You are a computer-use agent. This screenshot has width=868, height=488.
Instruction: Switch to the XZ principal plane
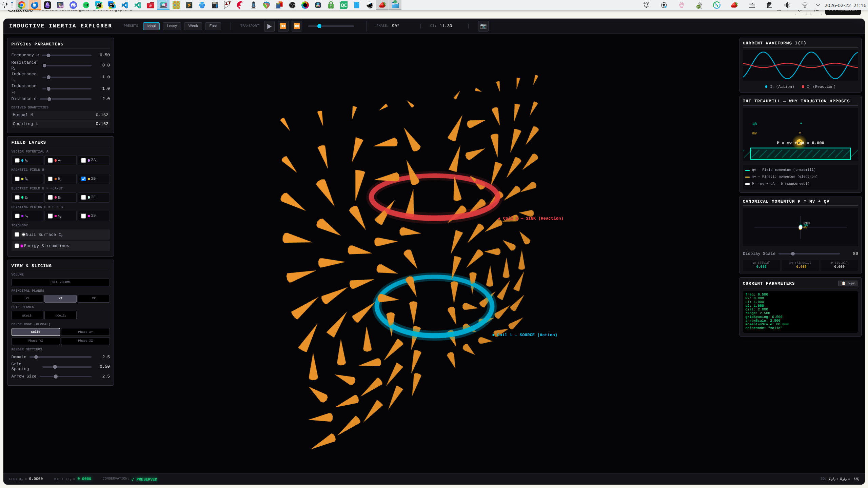94,298
